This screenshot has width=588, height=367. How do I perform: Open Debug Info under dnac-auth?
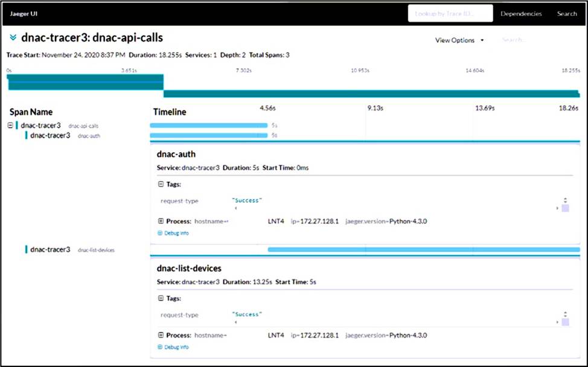tap(173, 233)
